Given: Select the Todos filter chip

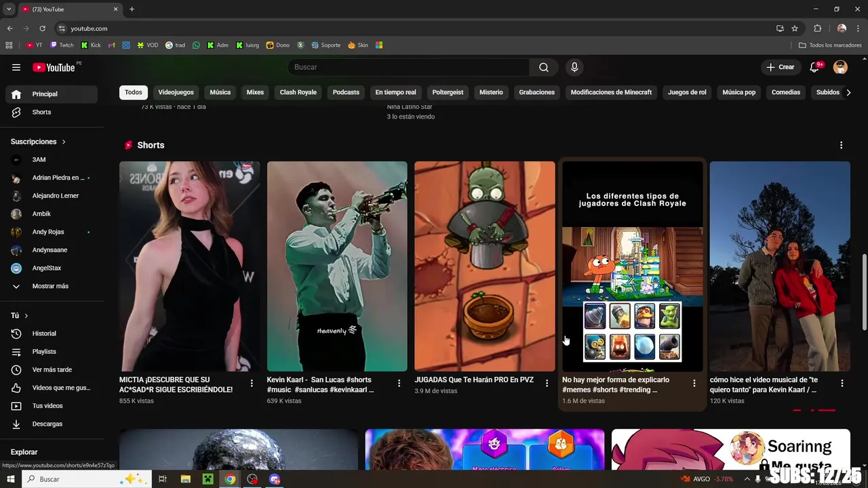Looking at the screenshot, I should pos(134,92).
